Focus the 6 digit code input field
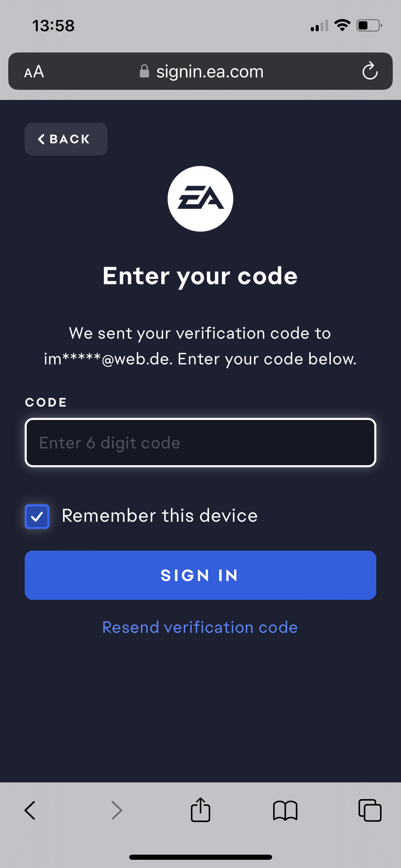401x868 pixels. click(200, 443)
